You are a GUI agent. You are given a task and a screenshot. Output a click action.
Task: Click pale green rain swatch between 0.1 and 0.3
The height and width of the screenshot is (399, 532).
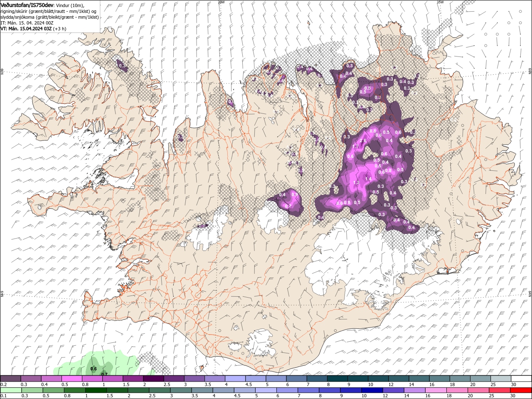coord(11,390)
